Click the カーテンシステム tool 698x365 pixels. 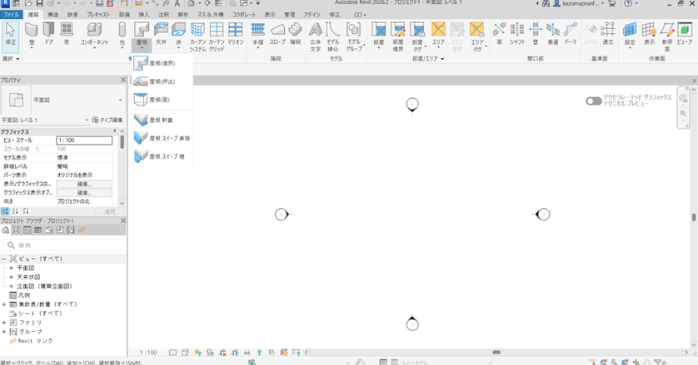pos(198,37)
